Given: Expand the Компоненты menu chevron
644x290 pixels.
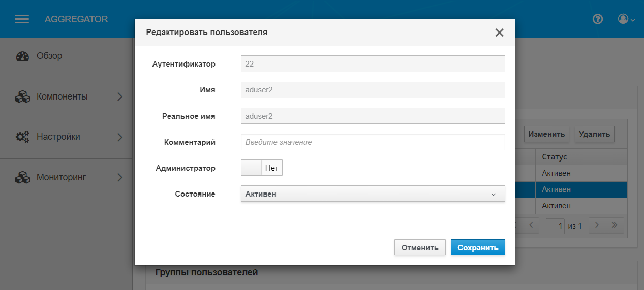Looking at the screenshot, I should pos(120,96).
